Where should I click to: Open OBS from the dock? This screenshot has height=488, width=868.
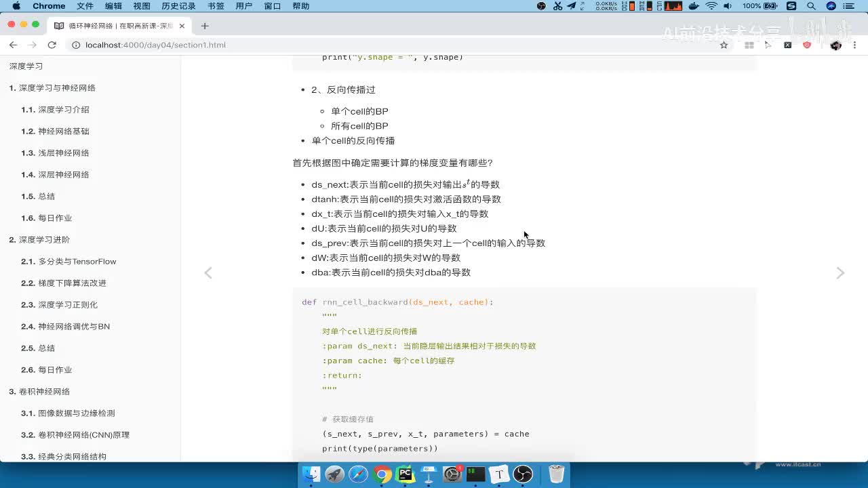click(x=523, y=474)
